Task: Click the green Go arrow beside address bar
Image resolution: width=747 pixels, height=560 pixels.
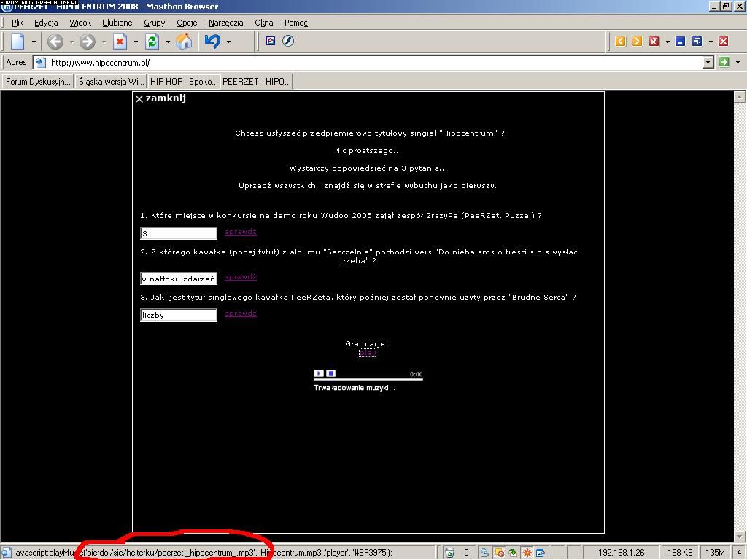Action: click(x=724, y=62)
